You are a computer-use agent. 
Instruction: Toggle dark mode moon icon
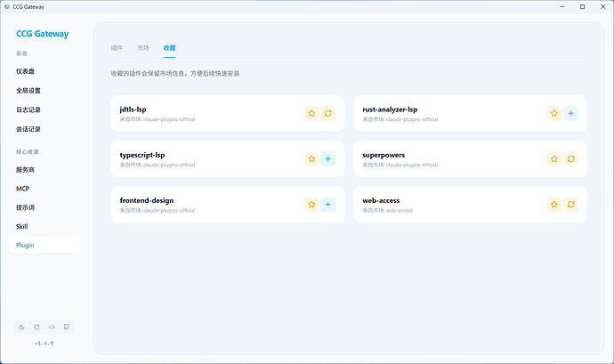(22, 328)
